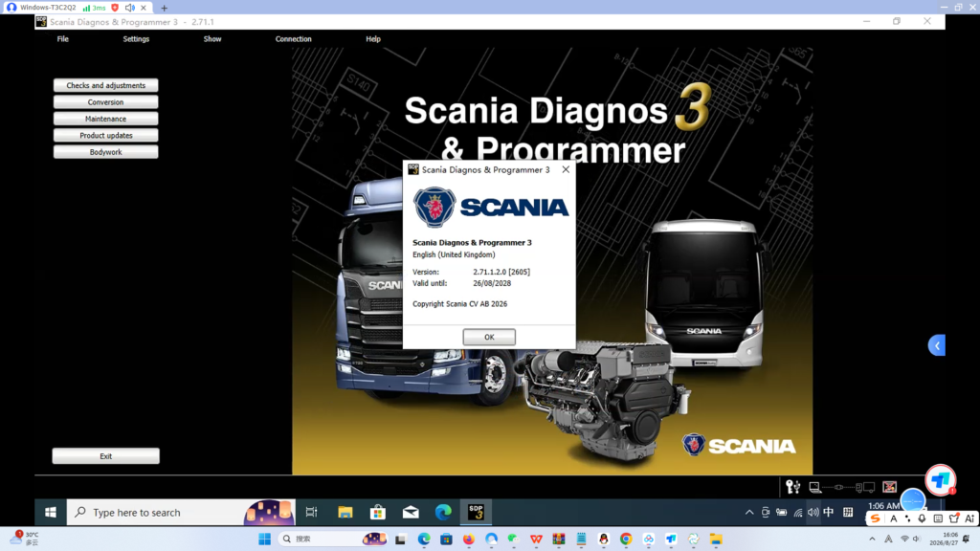Open Edge on the host taskbar

tap(424, 539)
